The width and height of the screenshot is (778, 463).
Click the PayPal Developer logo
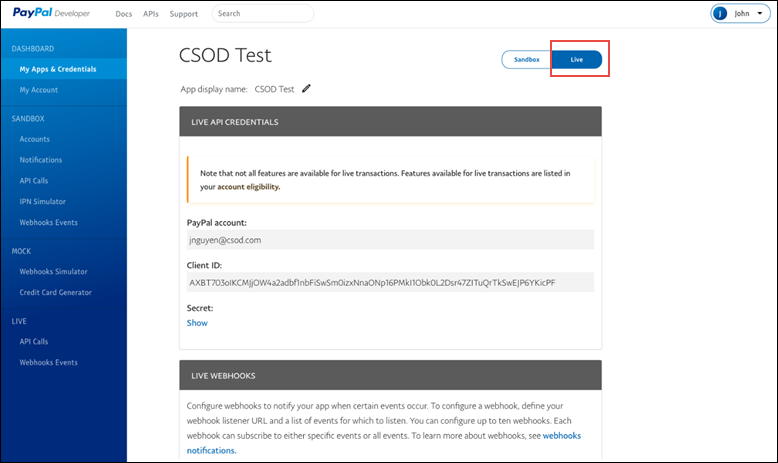tap(51, 13)
